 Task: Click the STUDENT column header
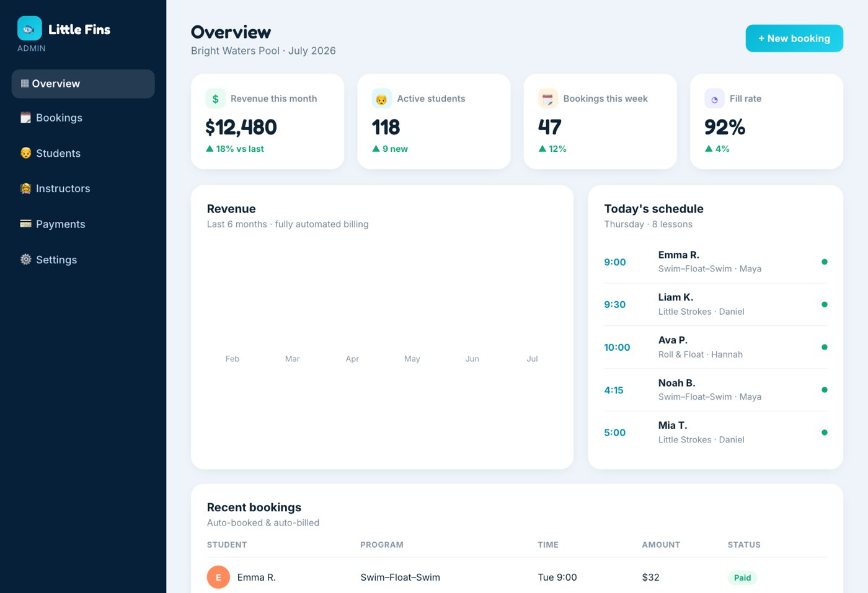tap(227, 545)
